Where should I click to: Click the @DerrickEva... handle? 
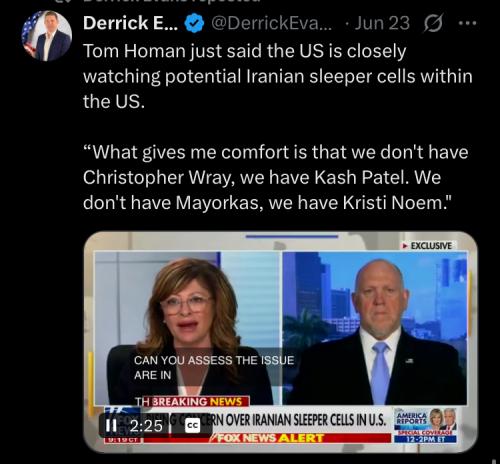(x=271, y=23)
